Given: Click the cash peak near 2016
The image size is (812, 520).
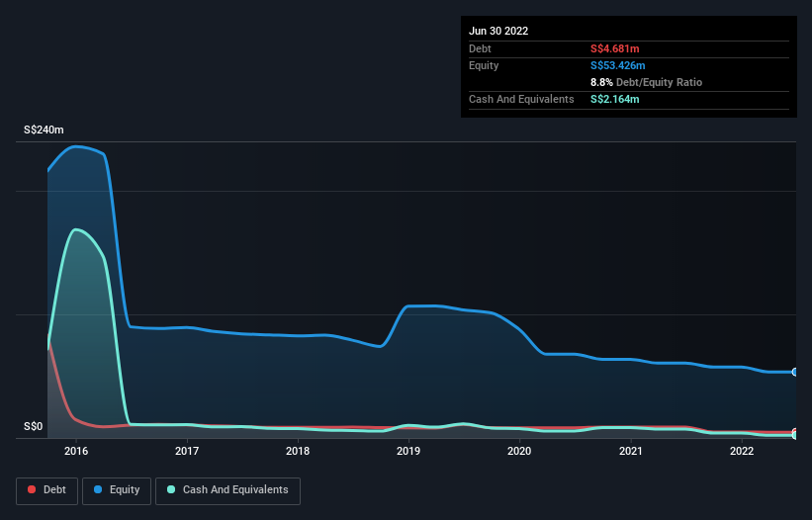Looking at the screenshot, I should coord(76,229).
